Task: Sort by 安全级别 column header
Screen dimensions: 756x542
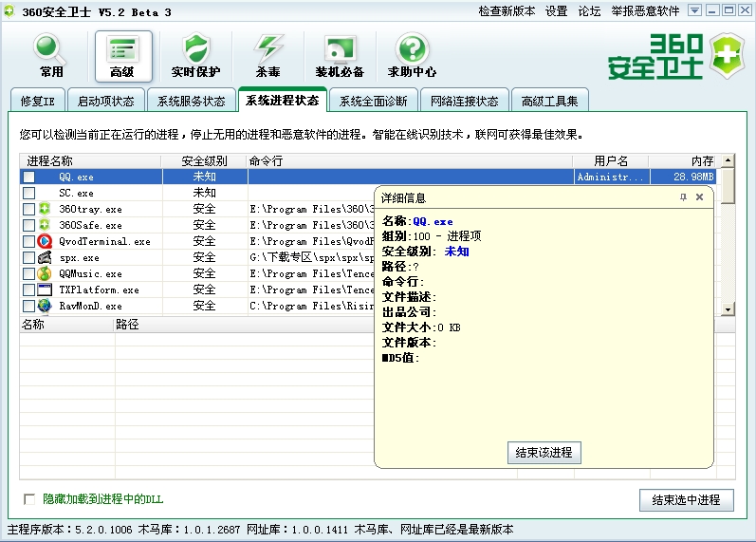Action: click(204, 160)
